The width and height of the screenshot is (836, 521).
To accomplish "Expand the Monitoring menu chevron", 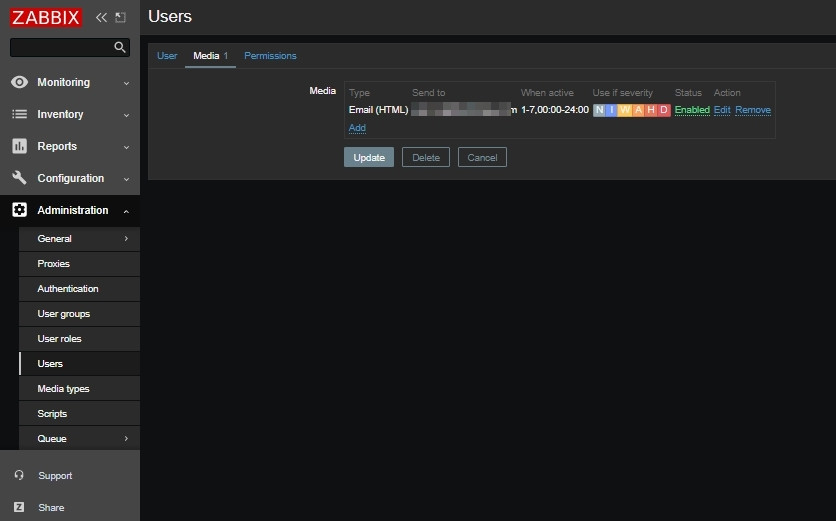I will coord(126,83).
